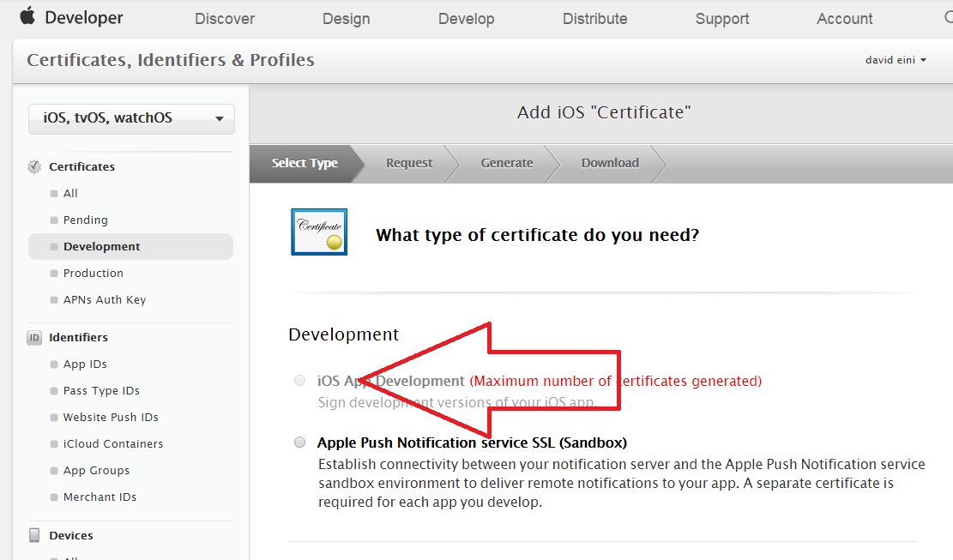The height and width of the screenshot is (560, 953).
Task: Click the Identifiers ID badge icon
Action: [x=34, y=338]
